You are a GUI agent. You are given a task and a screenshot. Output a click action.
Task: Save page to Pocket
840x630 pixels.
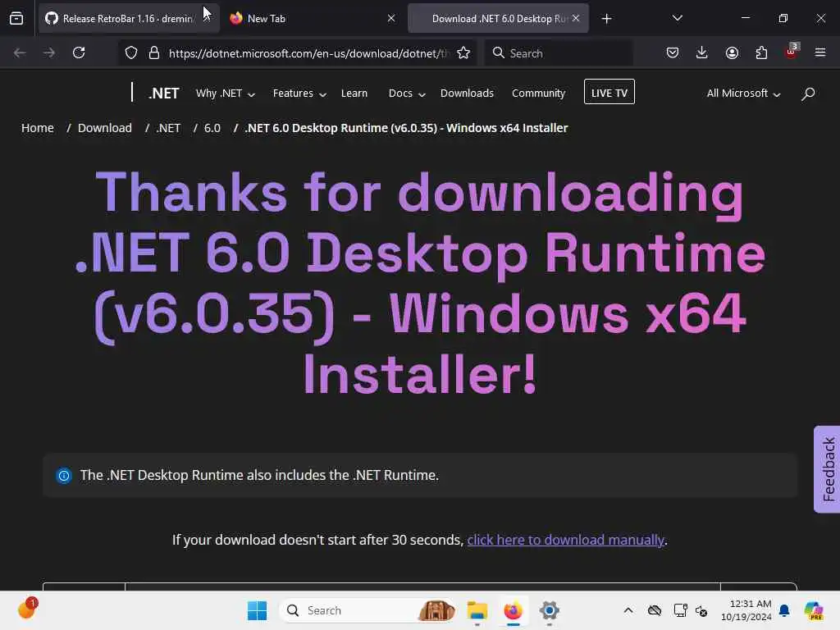(673, 53)
